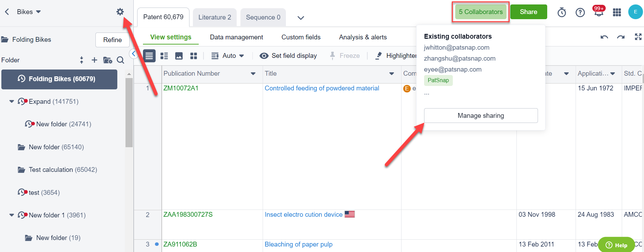
Task: Collapse the left sidebar panel
Action: click(134, 54)
